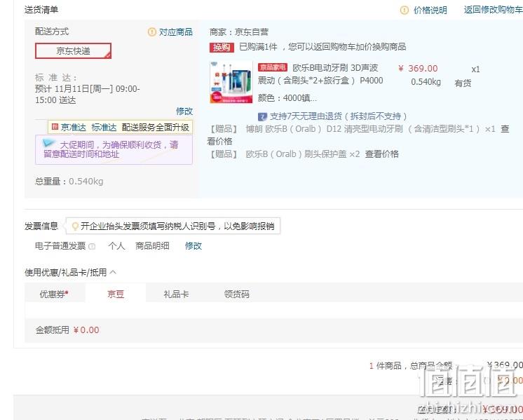Click the ¥ 369.00 product price
This screenshot has height=420, width=523.
[418, 69]
